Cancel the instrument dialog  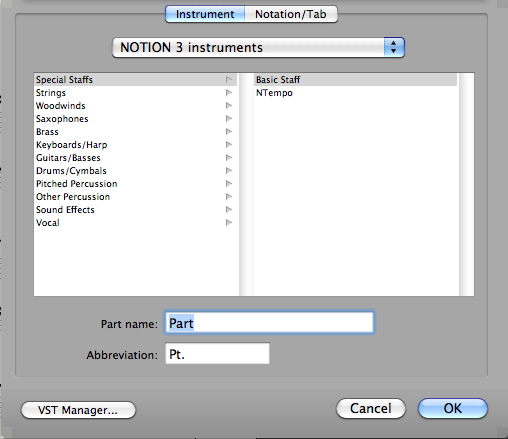click(x=371, y=408)
